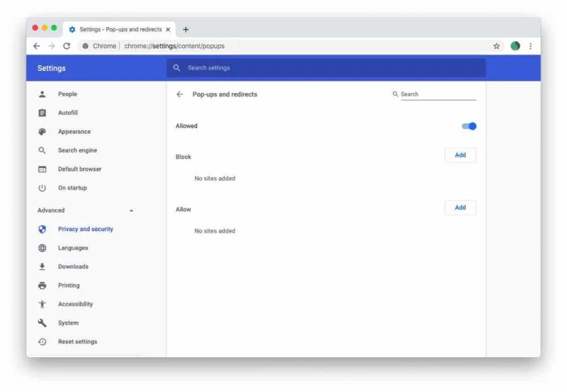Image resolution: width=567 pixels, height=392 pixels.
Task: Turn off the Allowed pop-ups toggle
Action: (x=469, y=126)
